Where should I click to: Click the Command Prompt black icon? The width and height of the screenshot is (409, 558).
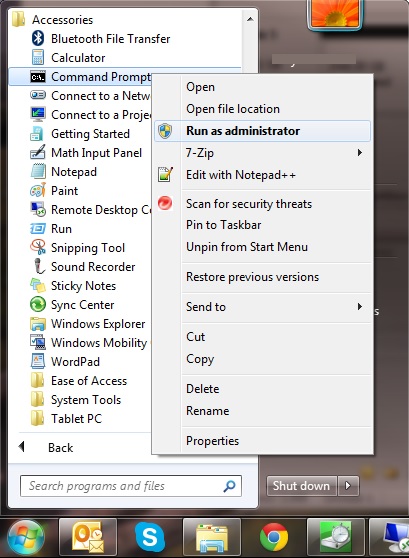(38, 77)
